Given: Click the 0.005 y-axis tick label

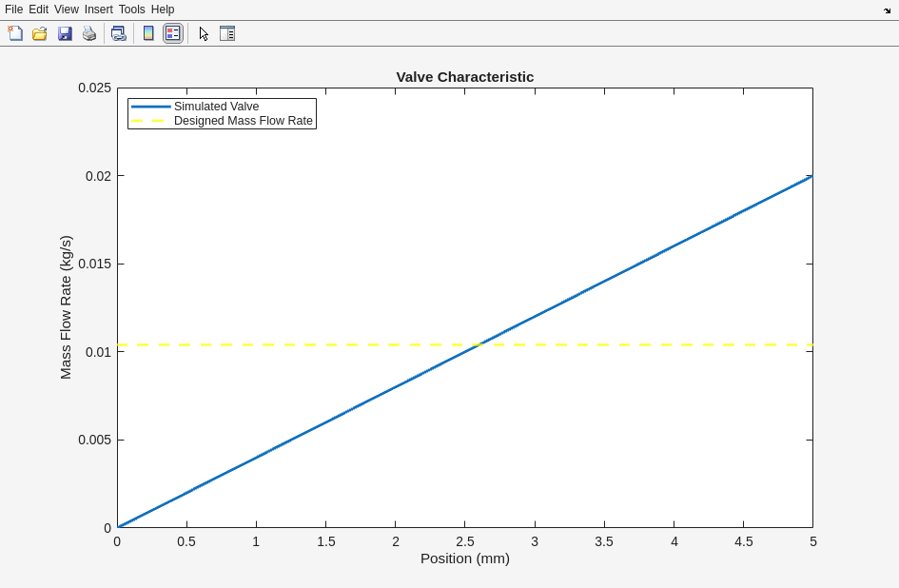Looking at the screenshot, I should (94, 440).
